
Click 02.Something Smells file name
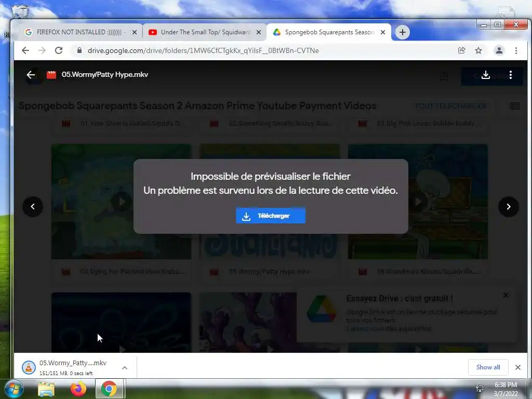(280, 124)
